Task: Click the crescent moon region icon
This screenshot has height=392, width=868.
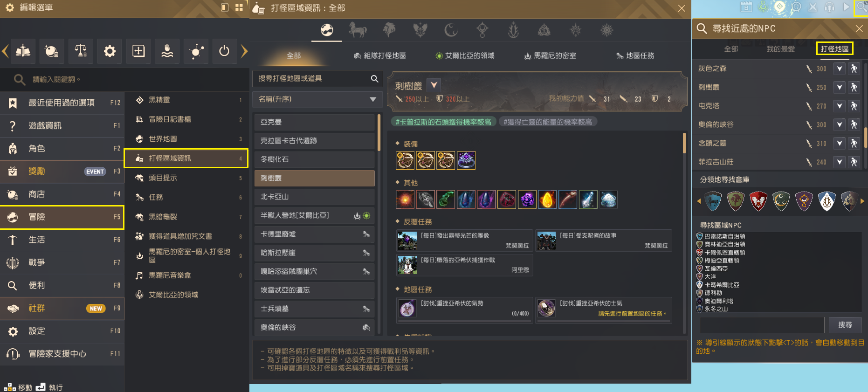Action: coord(451,30)
